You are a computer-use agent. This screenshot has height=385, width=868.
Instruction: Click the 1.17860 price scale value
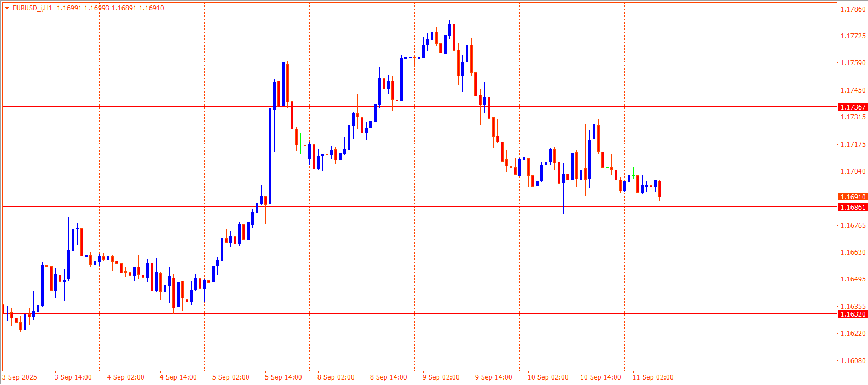[853, 9]
